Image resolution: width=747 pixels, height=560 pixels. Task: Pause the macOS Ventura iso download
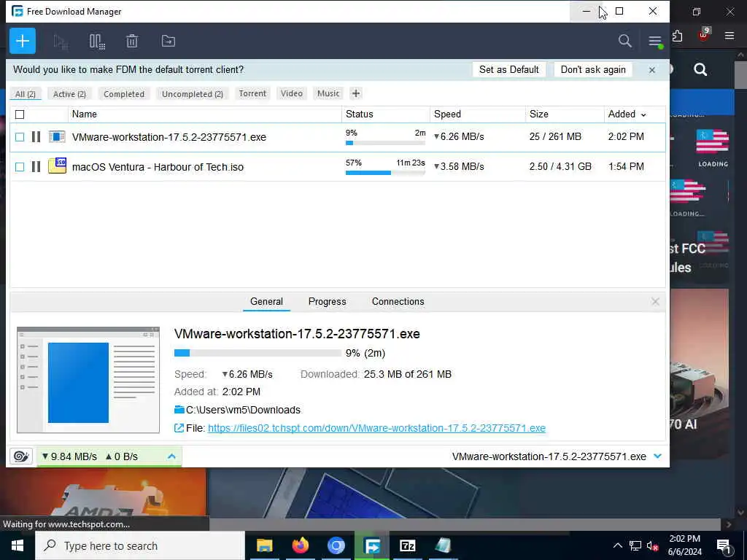pos(36,167)
